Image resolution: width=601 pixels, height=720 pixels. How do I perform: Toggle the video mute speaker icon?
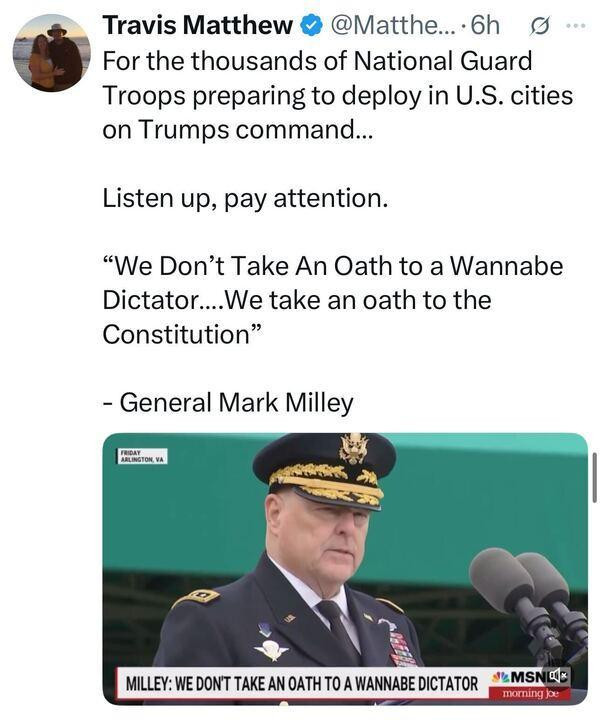point(556,675)
